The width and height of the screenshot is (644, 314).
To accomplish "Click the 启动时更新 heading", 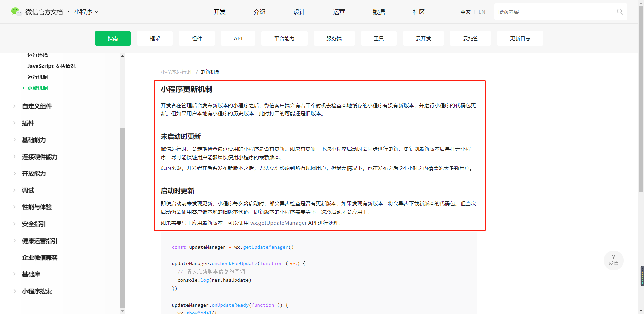I will pos(177,191).
